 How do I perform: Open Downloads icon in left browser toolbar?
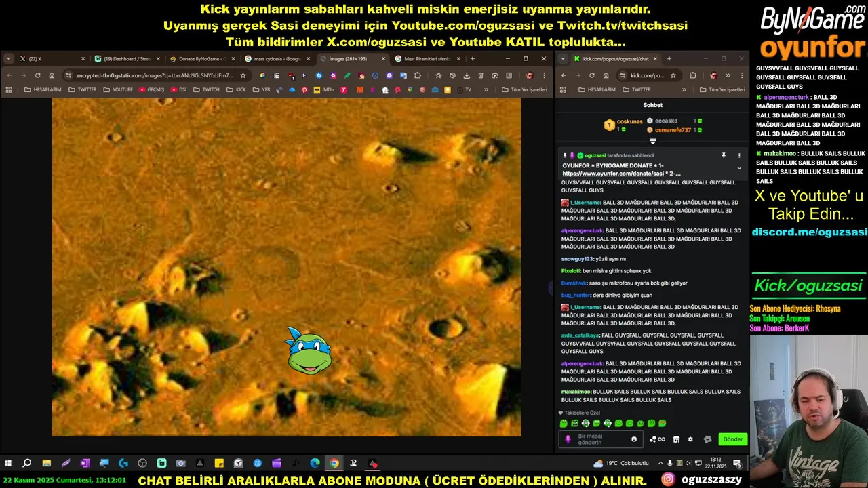[x=467, y=75]
